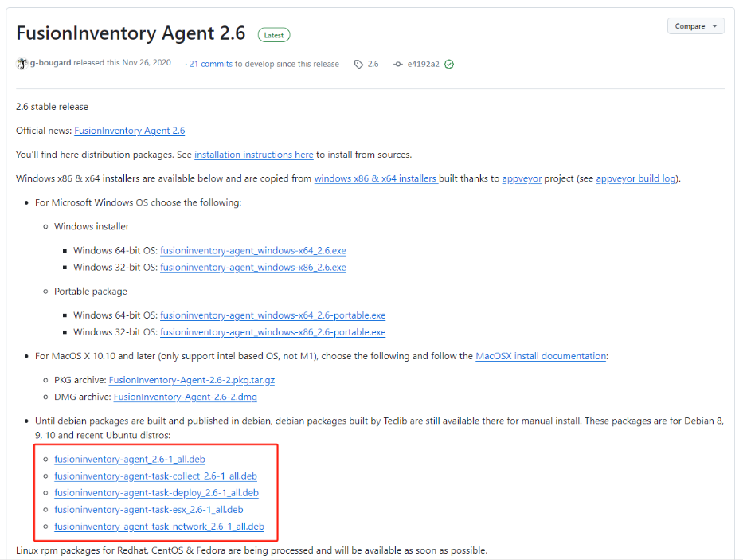Download FusionInventory-Agent-2.6-2.pkg.tar.gz
Viewport: 743px width, 560px height.
(192, 380)
